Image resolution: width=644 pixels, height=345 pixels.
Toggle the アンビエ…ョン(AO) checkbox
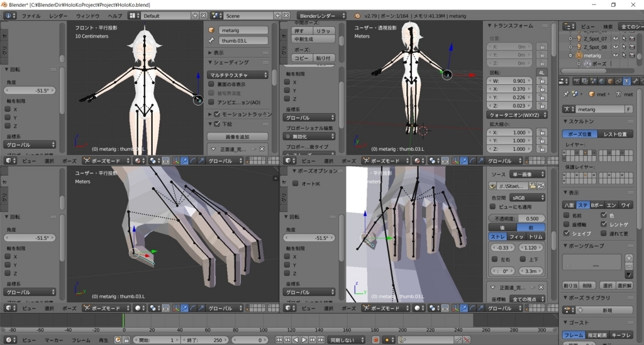pos(211,102)
